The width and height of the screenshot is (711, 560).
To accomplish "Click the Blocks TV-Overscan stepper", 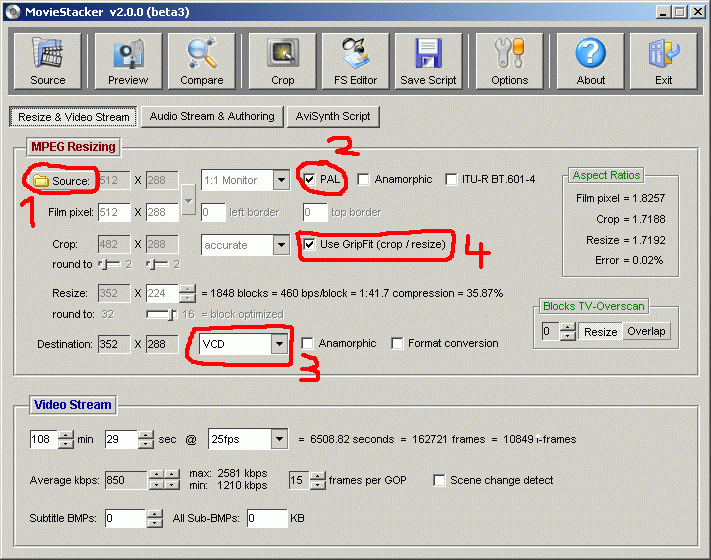I will click(568, 331).
